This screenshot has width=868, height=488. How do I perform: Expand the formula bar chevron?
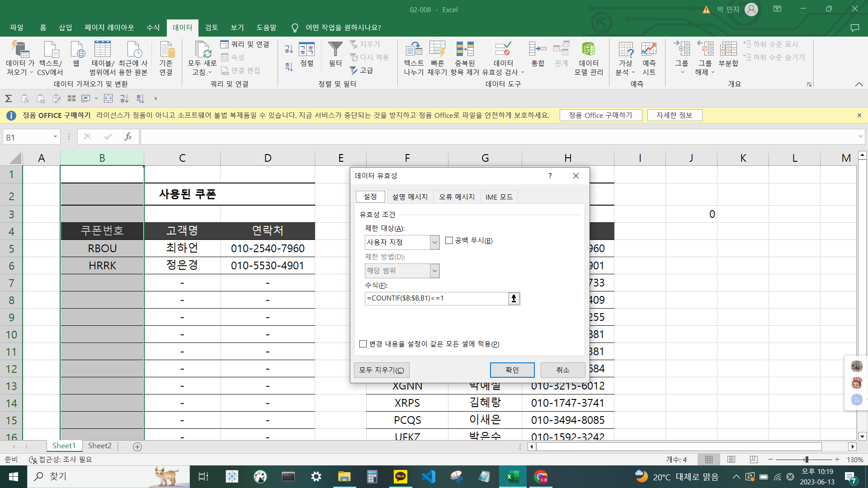click(860, 136)
